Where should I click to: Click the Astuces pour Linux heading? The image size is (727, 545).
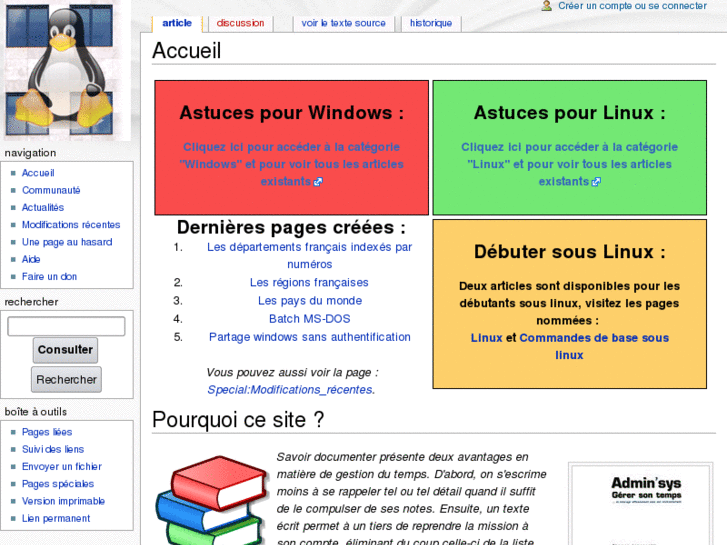coord(569,113)
